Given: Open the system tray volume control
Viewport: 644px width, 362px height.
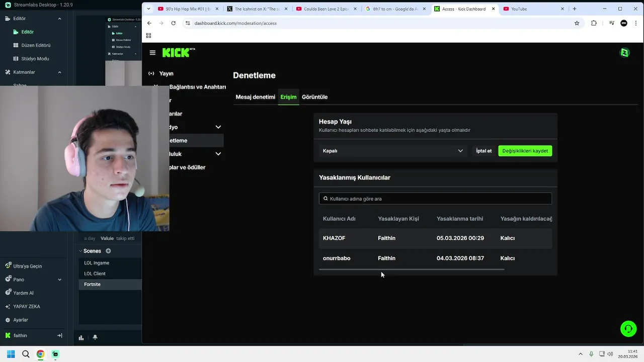Looking at the screenshot, I should [x=610, y=354].
